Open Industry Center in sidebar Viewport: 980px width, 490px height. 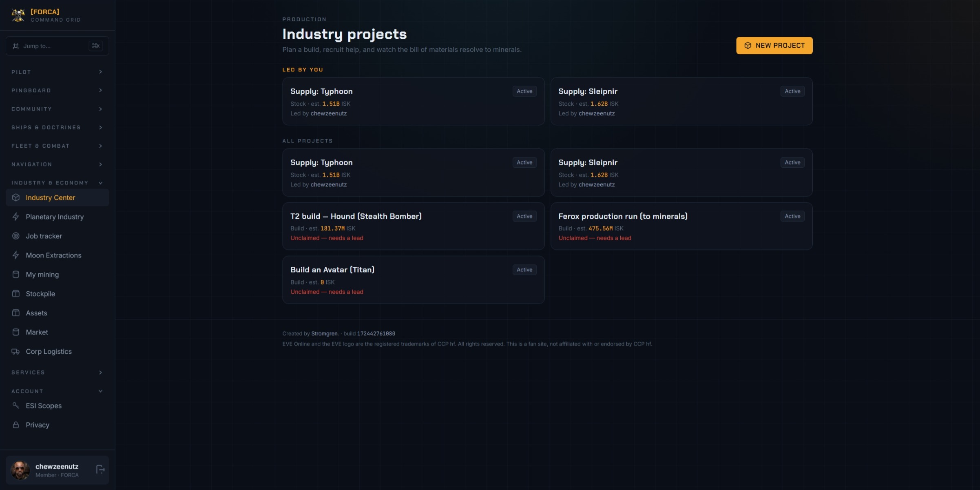[x=57, y=197]
